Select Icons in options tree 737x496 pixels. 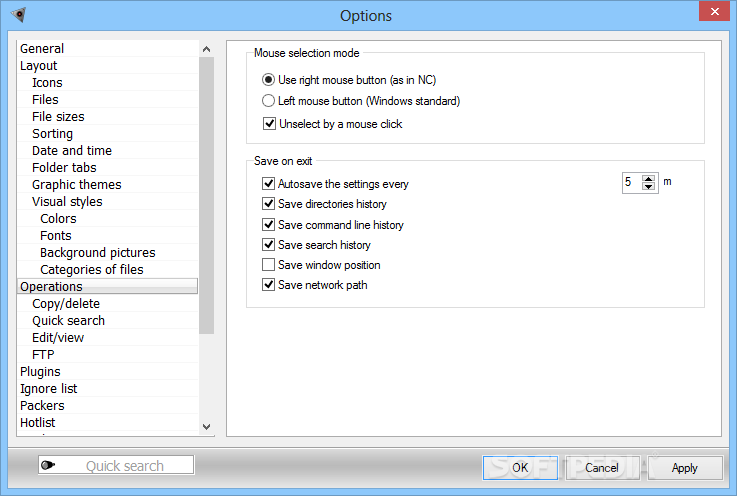pyautogui.click(x=108, y=82)
